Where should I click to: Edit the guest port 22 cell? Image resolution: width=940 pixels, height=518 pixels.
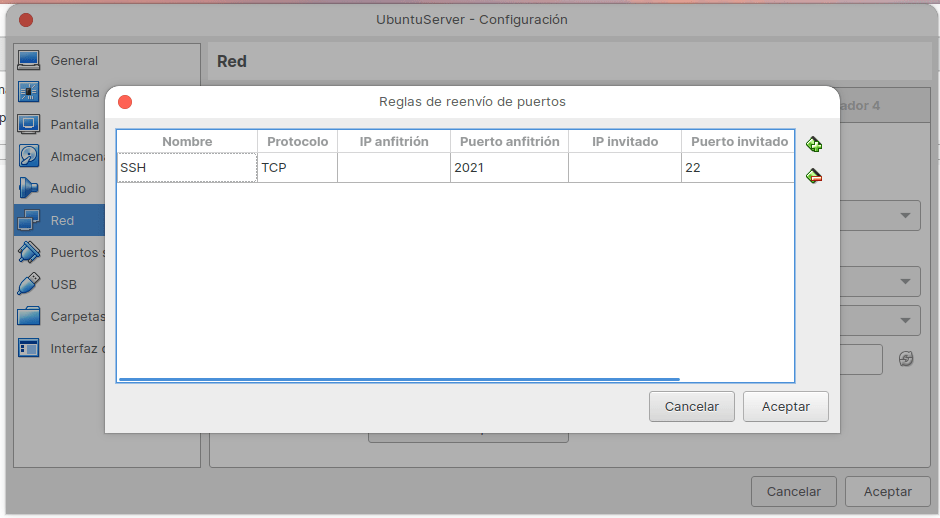tap(737, 168)
